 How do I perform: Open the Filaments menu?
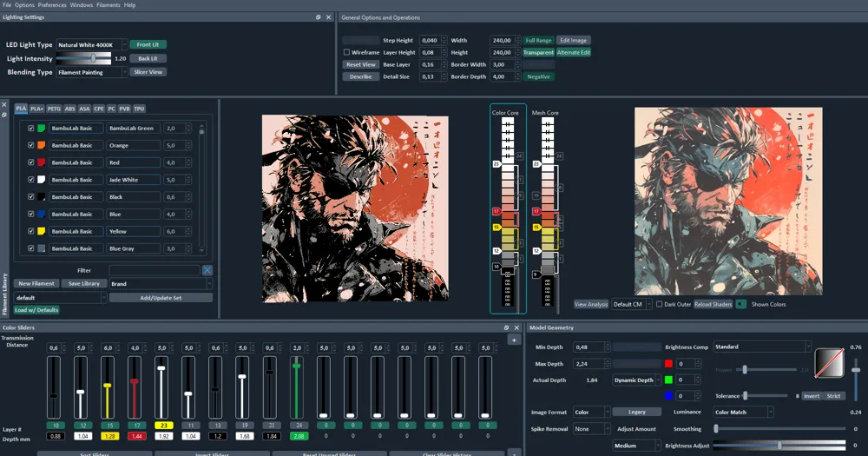coord(108,5)
